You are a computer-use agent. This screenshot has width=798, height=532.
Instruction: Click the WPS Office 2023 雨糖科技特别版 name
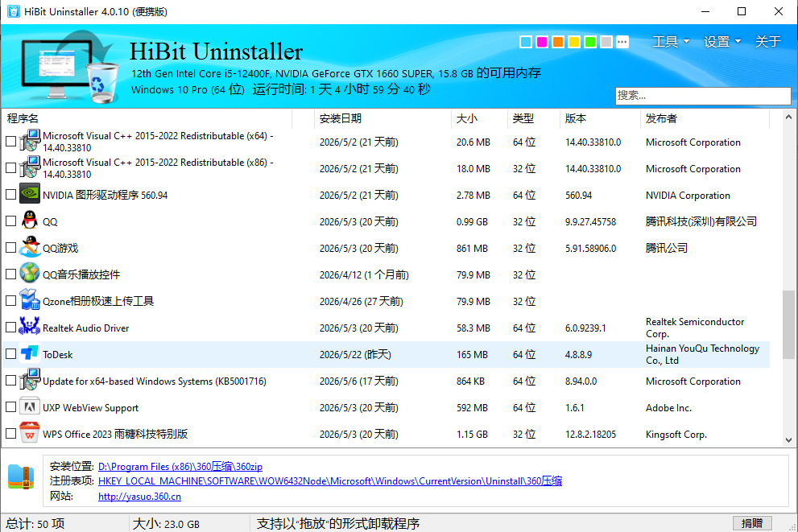(115, 434)
